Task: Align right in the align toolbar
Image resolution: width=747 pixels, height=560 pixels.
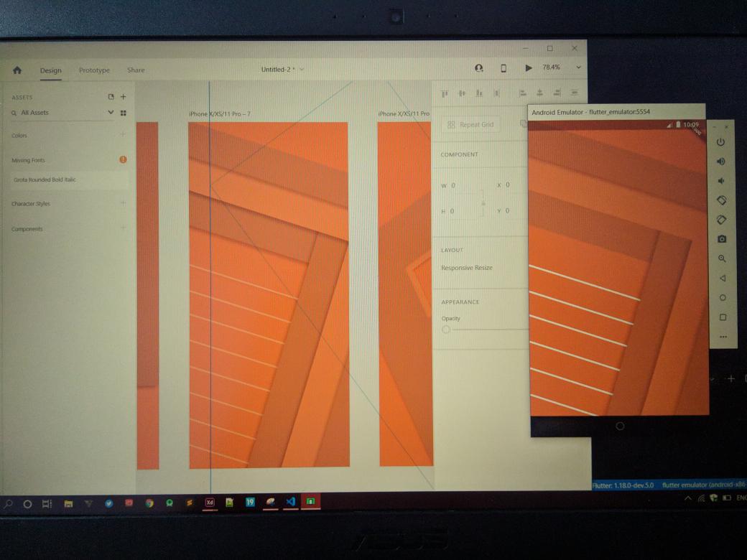Action: [x=557, y=93]
